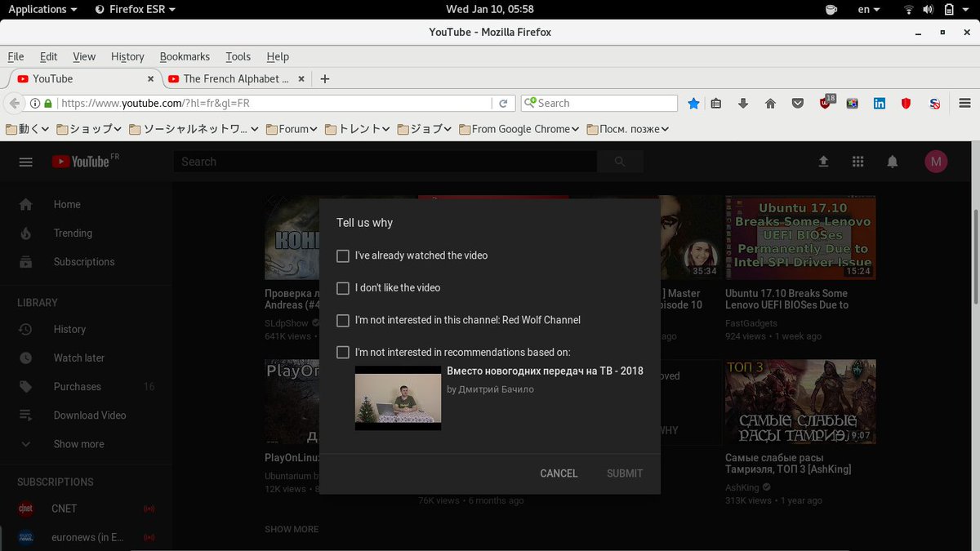Click the site info icon in URL bar
Image resolution: width=980 pixels, height=551 pixels.
tap(35, 104)
